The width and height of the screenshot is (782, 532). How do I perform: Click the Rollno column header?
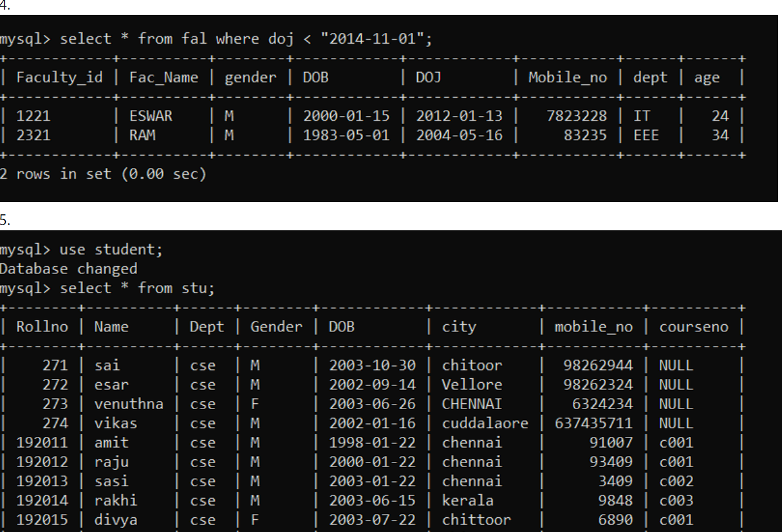[x=42, y=326]
